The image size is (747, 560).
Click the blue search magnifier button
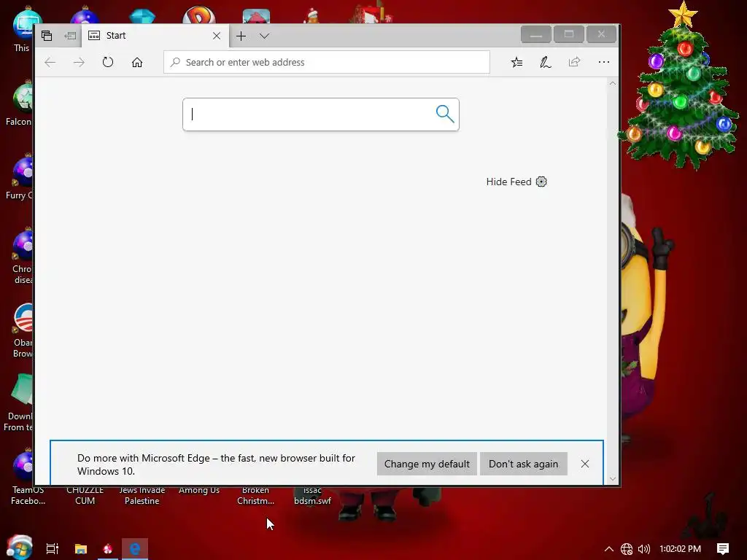445,114
